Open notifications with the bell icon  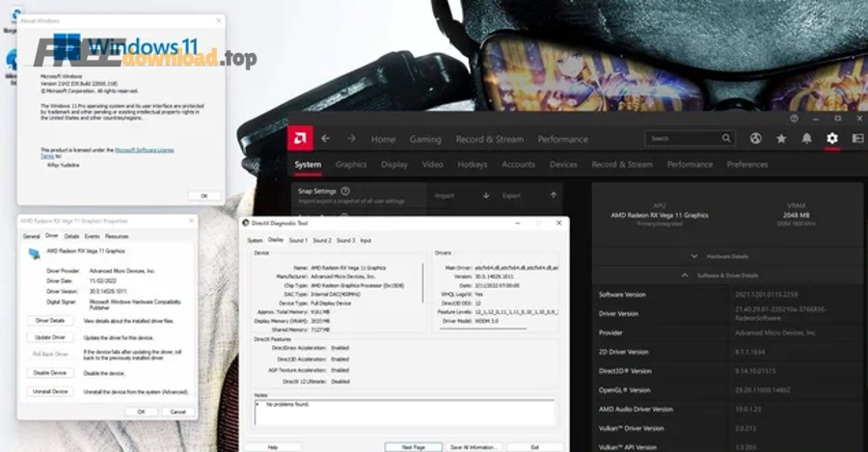tap(806, 139)
